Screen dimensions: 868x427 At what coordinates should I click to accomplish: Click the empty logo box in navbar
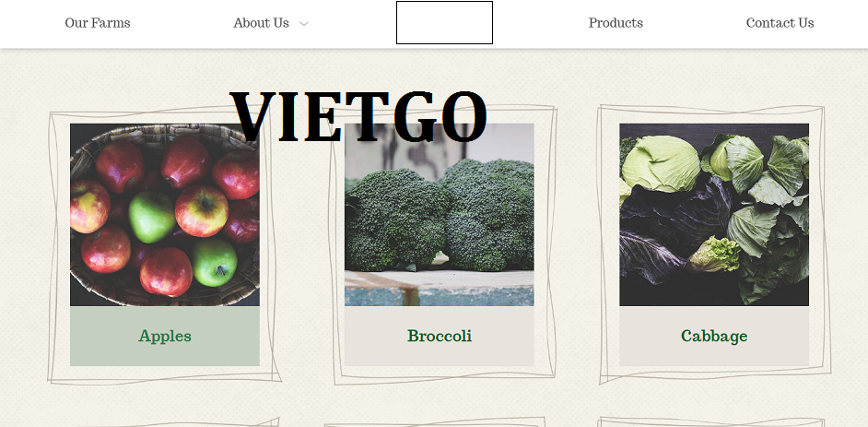coord(444,23)
